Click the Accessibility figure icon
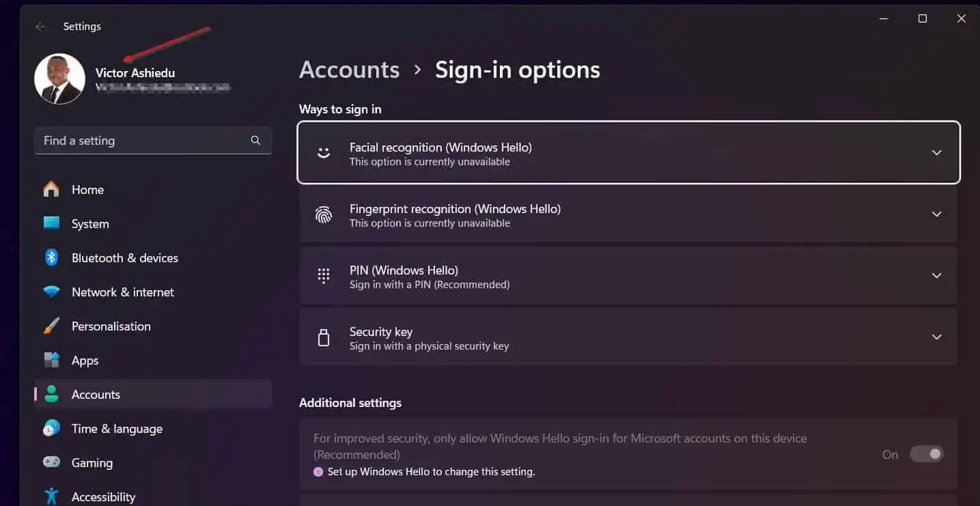This screenshot has height=506, width=980. 51,496
